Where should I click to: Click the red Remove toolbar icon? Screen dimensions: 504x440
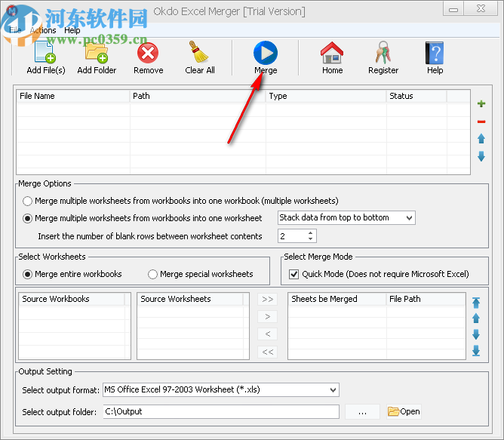[x=148, y=53]
